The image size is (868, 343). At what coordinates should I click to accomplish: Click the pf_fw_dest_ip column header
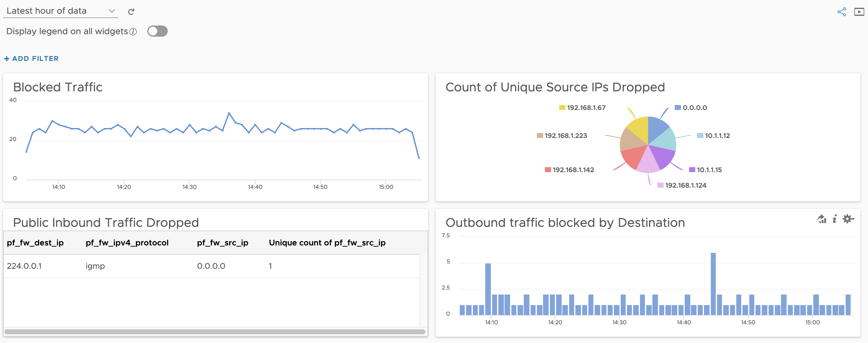(35, 243)
